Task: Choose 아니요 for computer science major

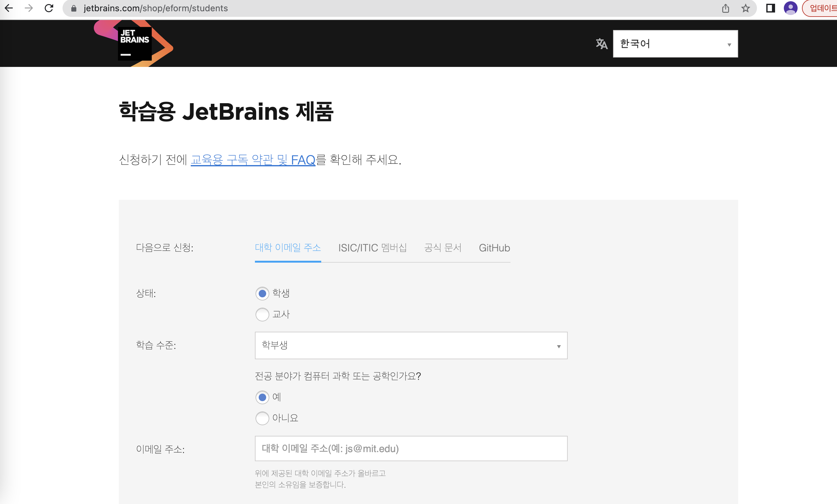Action: 262,418
